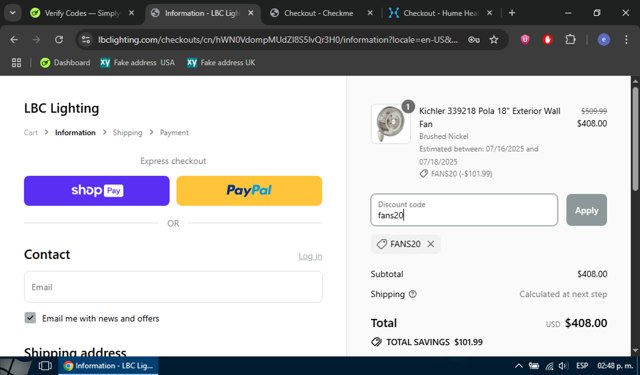Close the Checkout - Checkme tab
The width and height of the screenshot is (640, 375).
370,13
